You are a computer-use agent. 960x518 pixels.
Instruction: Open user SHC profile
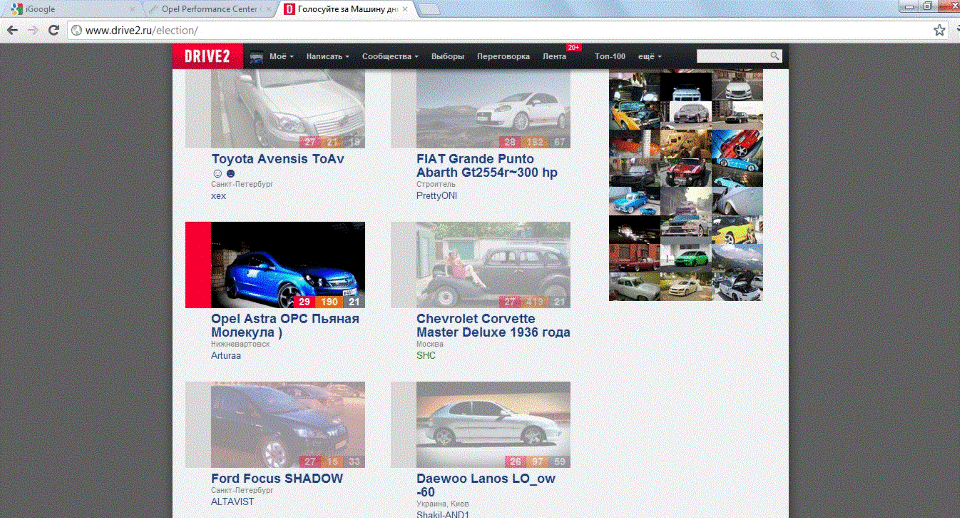click(x=426, y=356)
